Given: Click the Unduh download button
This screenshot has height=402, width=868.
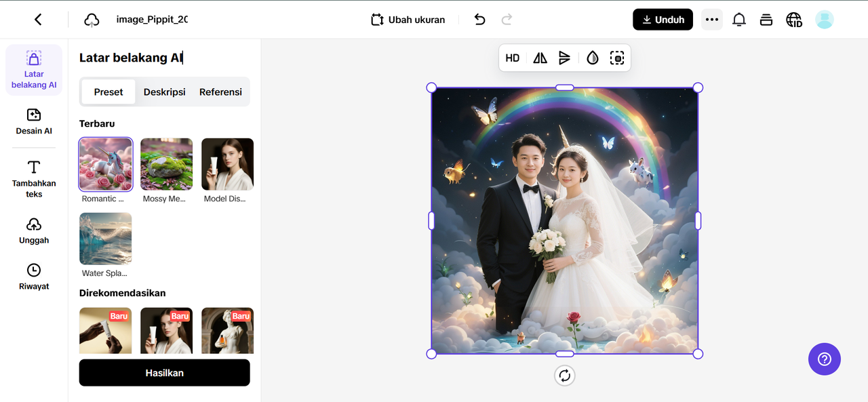Looking at the screenshot, I should coord(663,20).
